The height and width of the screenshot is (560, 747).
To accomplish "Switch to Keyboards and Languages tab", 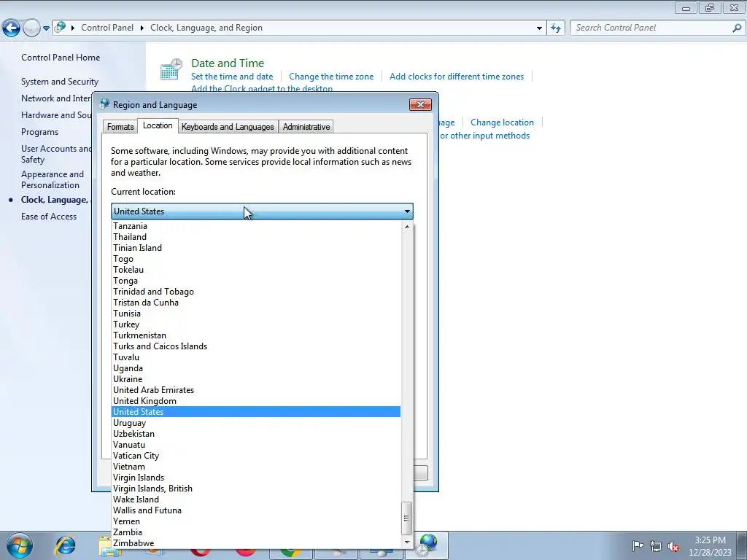I will tap(228, 127).
